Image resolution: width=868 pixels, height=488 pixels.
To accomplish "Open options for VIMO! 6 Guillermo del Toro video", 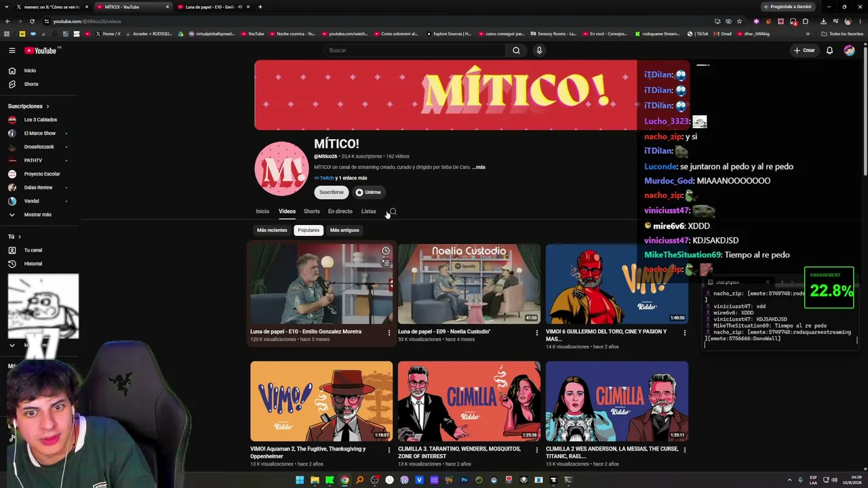I will (684, 333).
